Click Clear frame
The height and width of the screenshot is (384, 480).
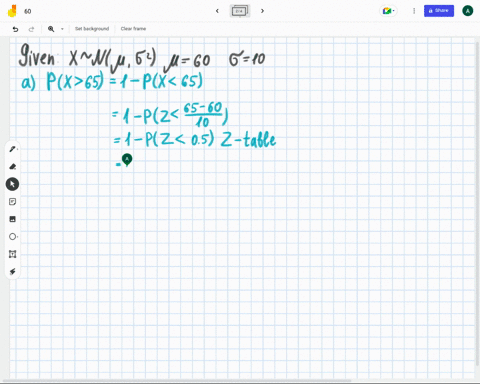pos(133,29)
